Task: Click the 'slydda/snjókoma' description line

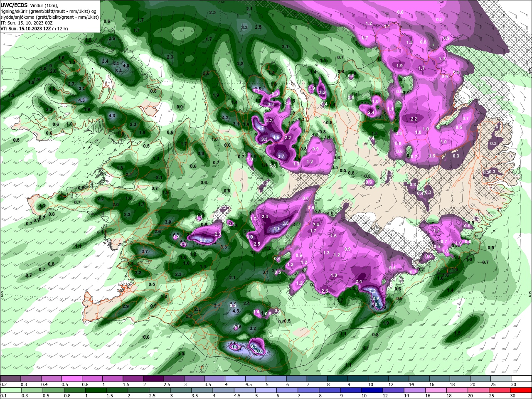Action: (50, 17)
